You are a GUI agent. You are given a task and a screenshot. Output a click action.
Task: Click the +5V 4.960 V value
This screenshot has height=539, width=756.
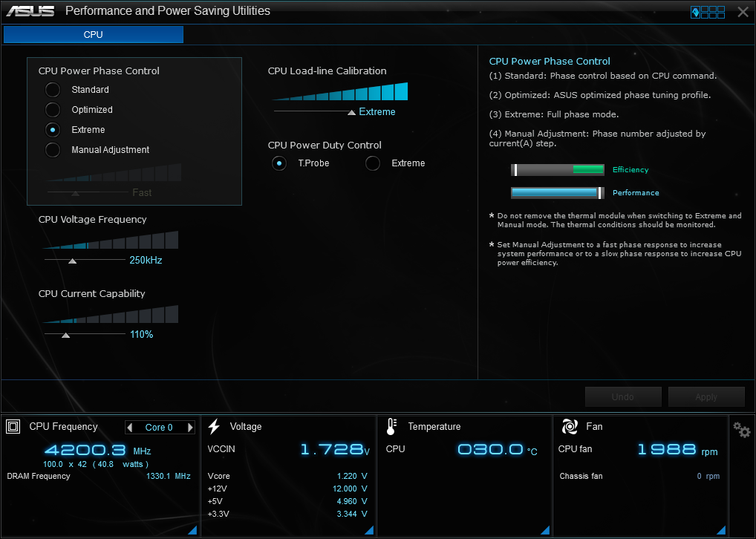[352, 501]
